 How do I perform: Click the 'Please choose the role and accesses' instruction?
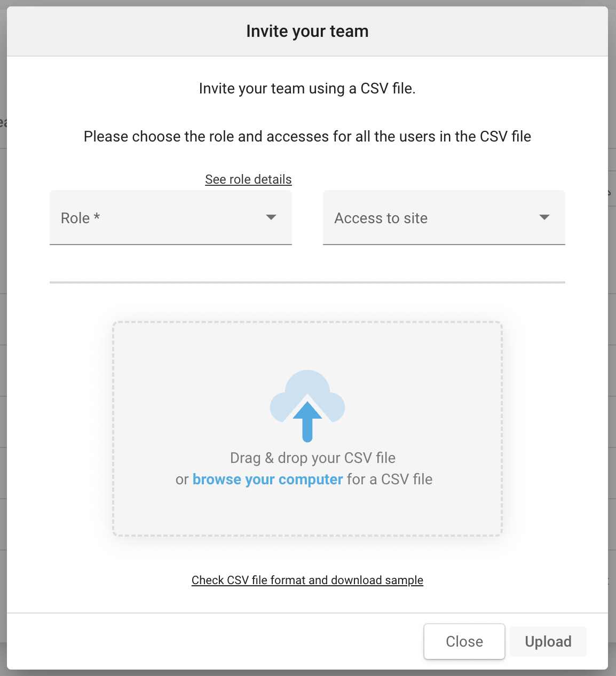pyautogui.click(x=307, y=137)
